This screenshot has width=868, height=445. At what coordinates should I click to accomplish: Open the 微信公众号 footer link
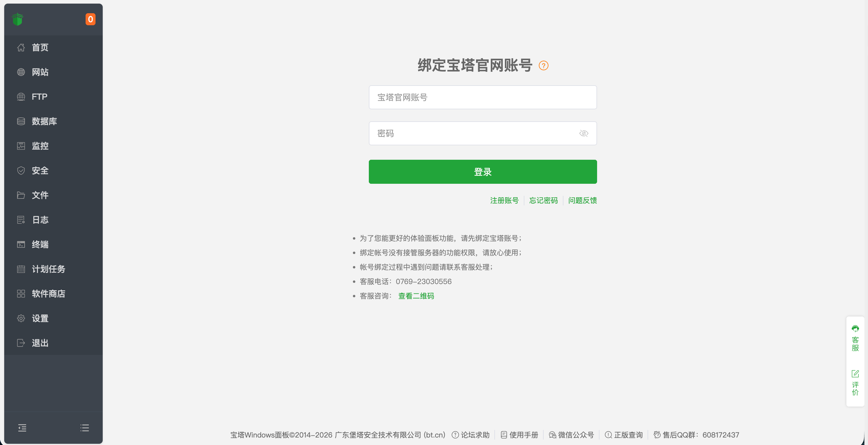pyautogui.click(x=576, y=434)
